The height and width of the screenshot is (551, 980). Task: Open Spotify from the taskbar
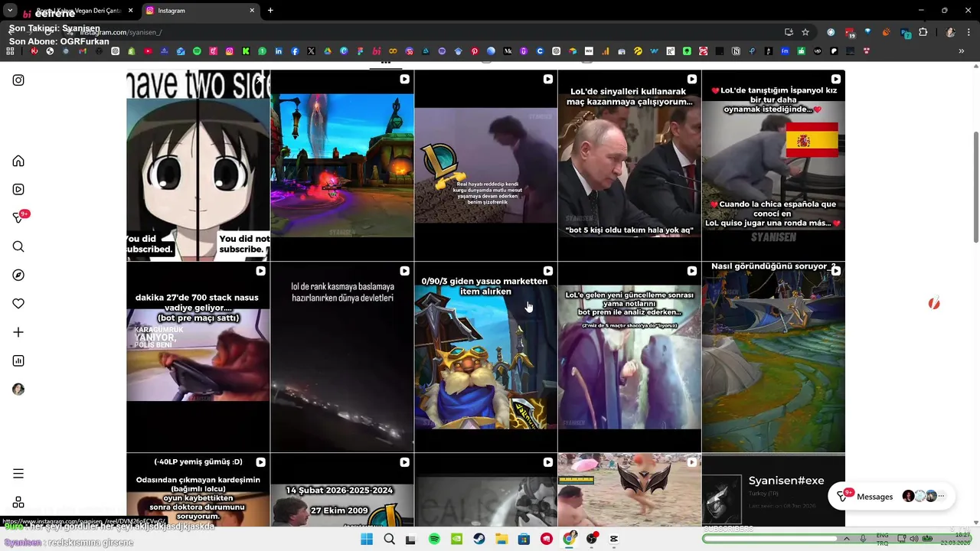click(x=434, y=539)
